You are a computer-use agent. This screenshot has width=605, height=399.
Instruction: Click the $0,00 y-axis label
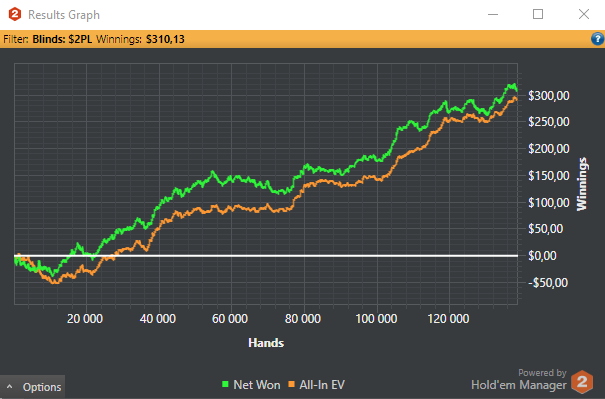pos(542,255)
